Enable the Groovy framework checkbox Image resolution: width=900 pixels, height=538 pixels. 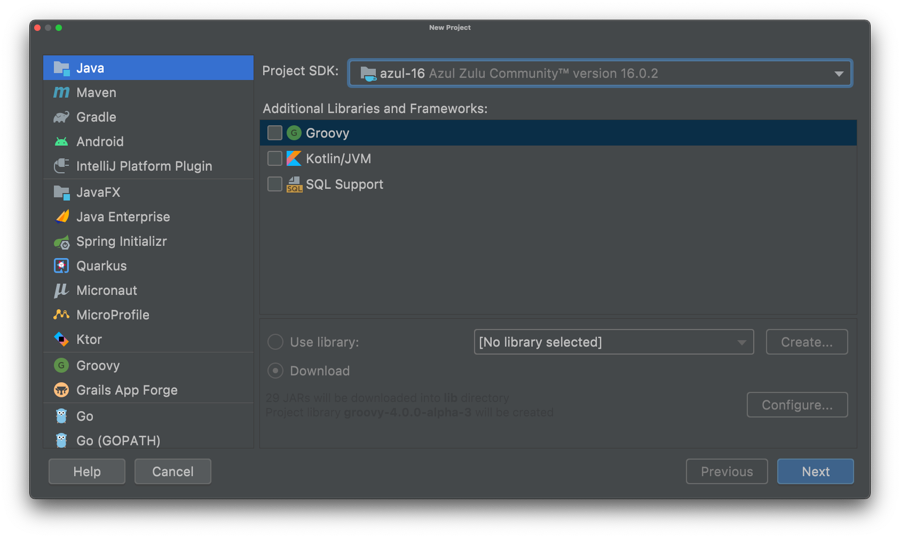(275, 133)
